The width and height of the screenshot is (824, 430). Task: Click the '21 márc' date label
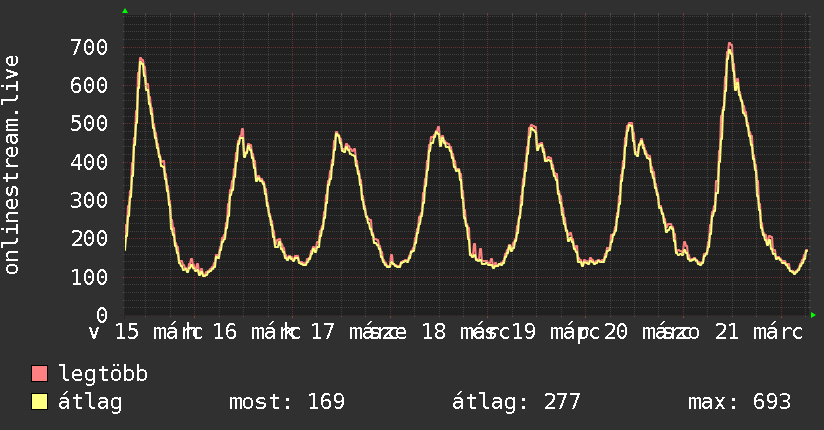coord(759,332)
